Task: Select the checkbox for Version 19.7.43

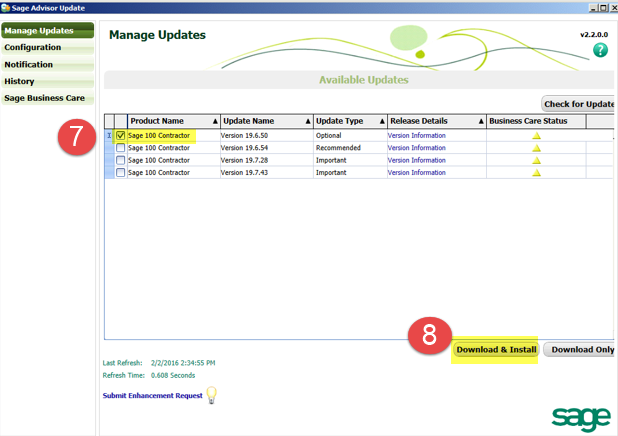Action: (121, 173)
